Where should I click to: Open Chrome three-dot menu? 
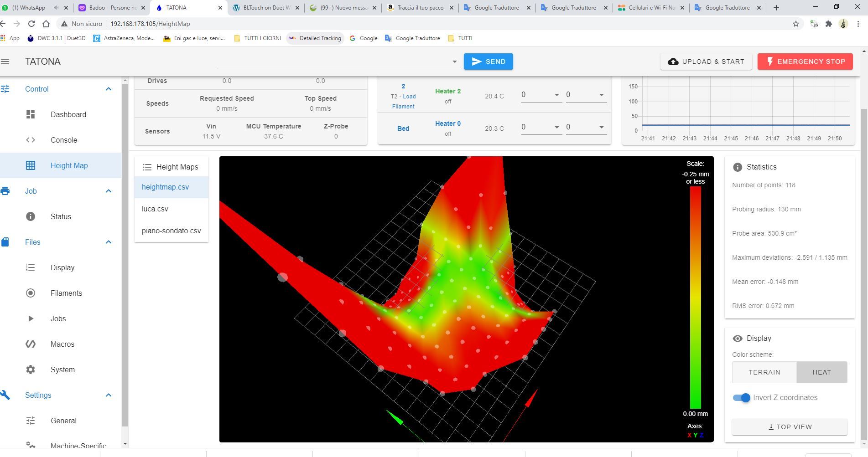(858, 24)
